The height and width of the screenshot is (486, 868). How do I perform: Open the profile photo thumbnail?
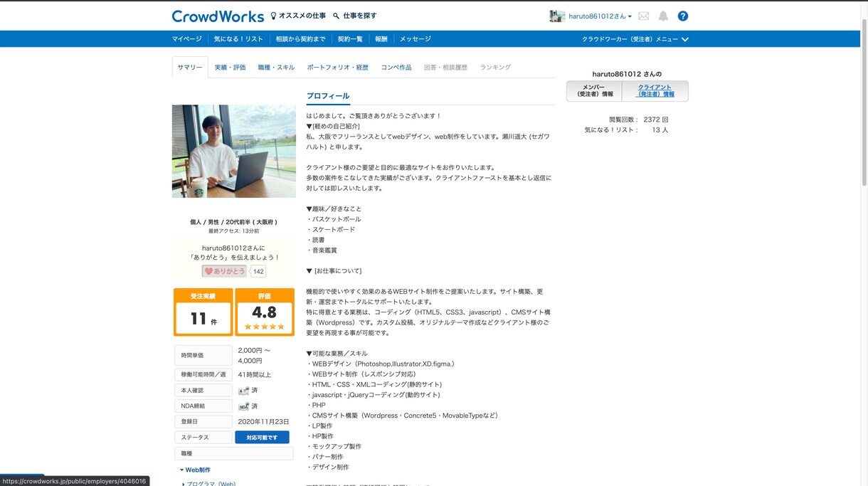coord(234,152)
